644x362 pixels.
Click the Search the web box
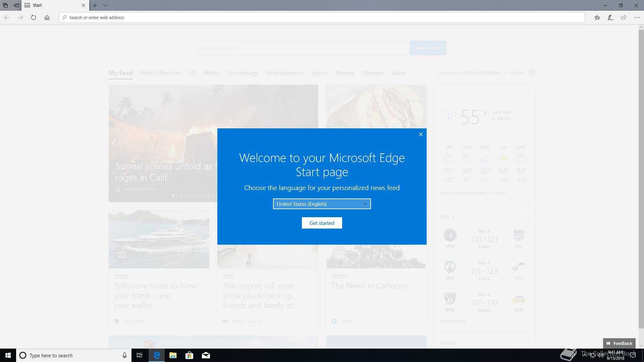304,48
